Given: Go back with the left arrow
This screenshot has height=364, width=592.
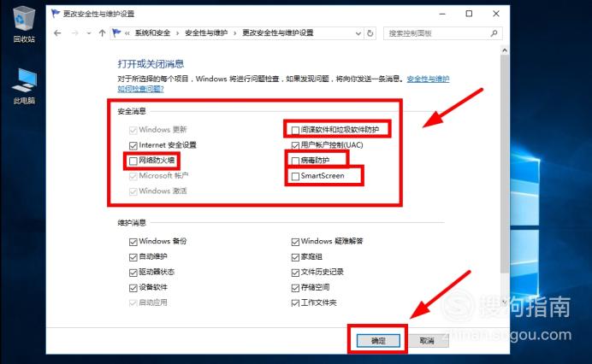Looking at the screenshot, I should coord(57,33).
